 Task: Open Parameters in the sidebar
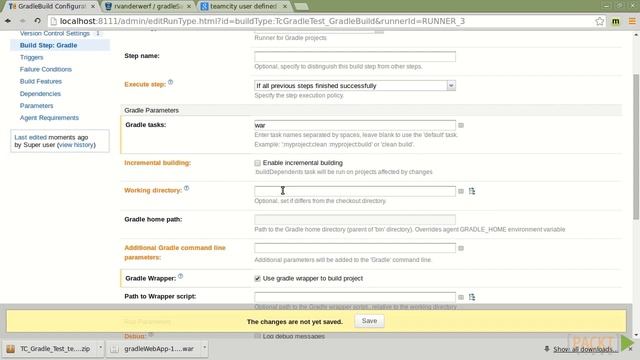[x=36, y=106]
